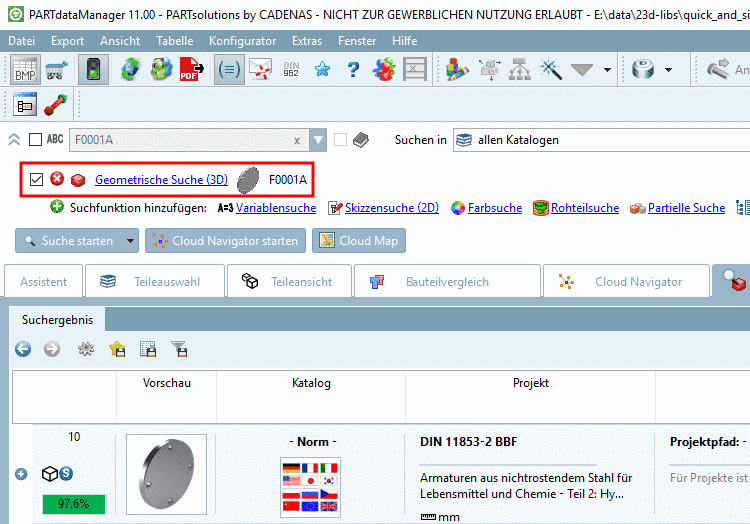Click the blue star favorites icon
750x524 pixels.
click(322, 70)
